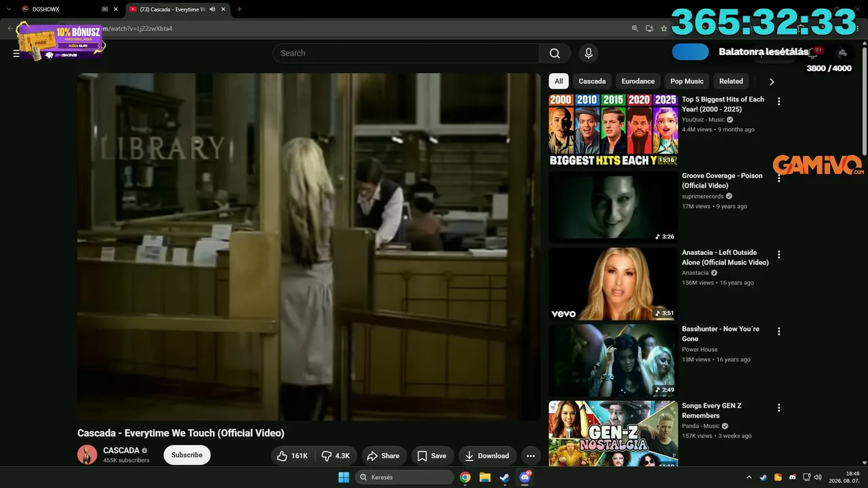Viewport: 868px width, 488px height.
Task: Open Top 5 Biggest Hits thumbnail
Action: (x=613, y=130)
